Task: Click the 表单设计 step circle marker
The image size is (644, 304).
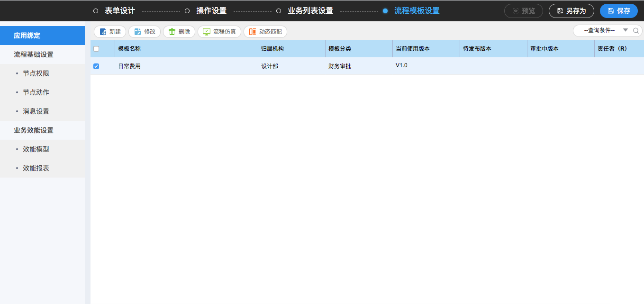Action: click(x=96, y=11)
